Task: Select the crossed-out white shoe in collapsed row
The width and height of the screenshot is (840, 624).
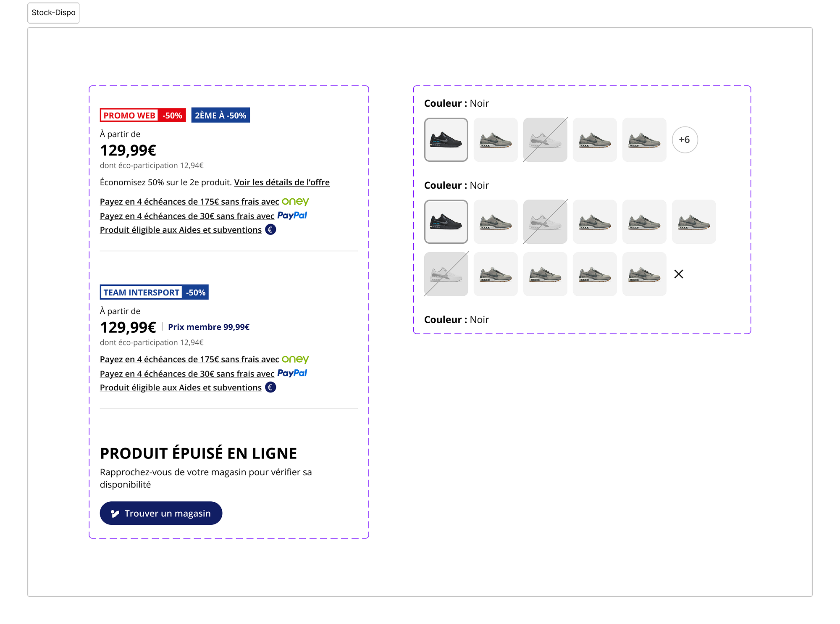Action: (x=545, y=140)
